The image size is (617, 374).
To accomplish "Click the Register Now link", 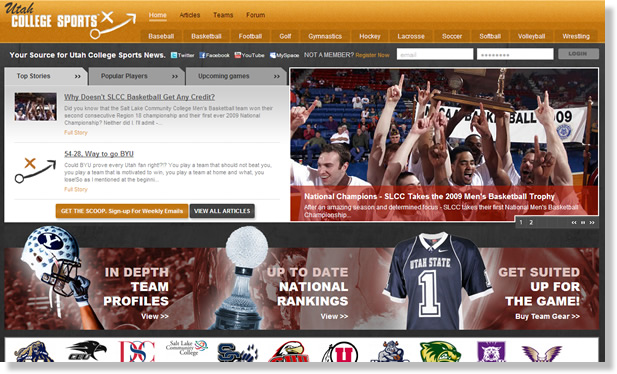I will click(x=372, y=55).
